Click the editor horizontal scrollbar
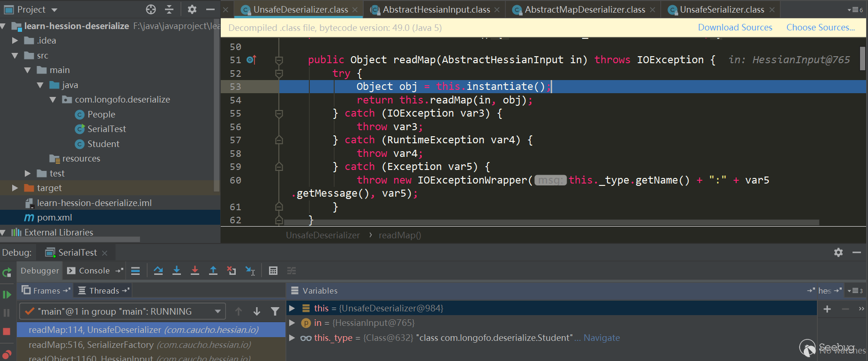Screen dimensions: 868x361 pyautogui.click(x=551, y=222)
